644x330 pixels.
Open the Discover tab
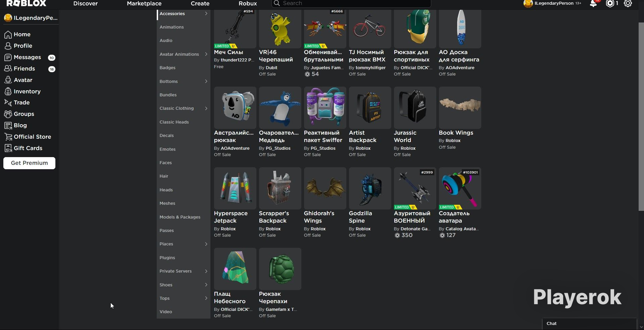(86, 3)
